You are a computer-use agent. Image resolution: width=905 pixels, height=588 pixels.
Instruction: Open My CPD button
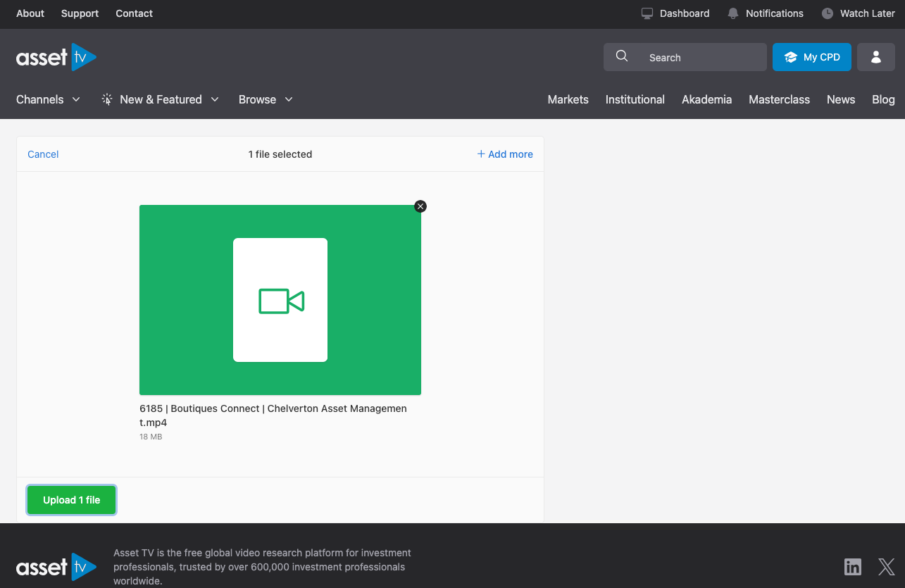pos(811,57)
